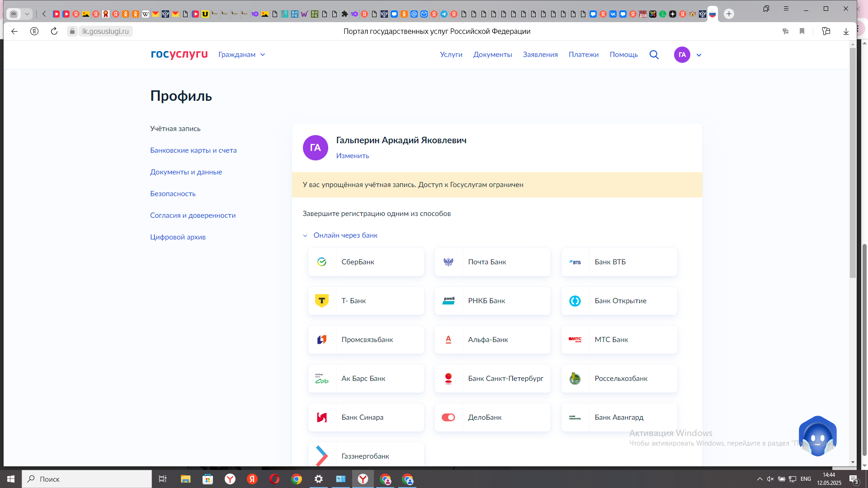
Task: Open the Гражданам dropdown
Action: pos(241,55)
